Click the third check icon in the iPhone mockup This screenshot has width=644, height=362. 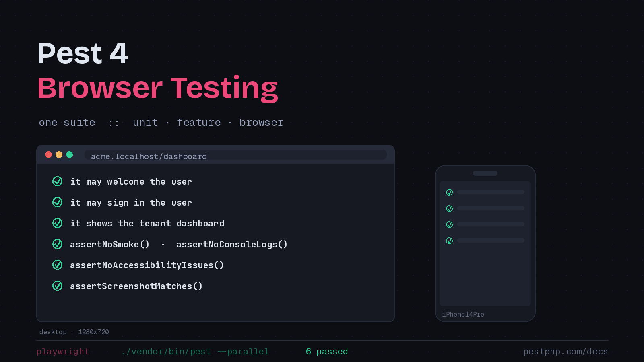click(450, 225)
